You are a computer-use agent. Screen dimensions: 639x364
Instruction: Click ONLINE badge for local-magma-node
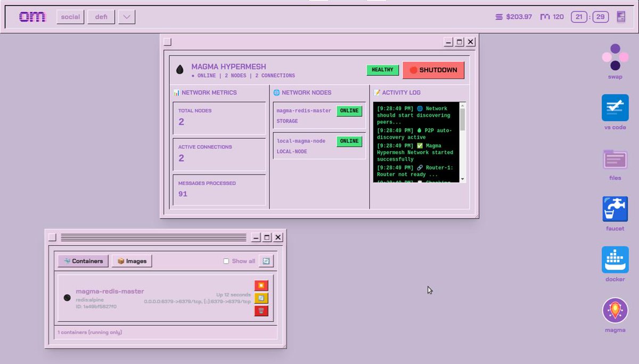click(349, 141)
